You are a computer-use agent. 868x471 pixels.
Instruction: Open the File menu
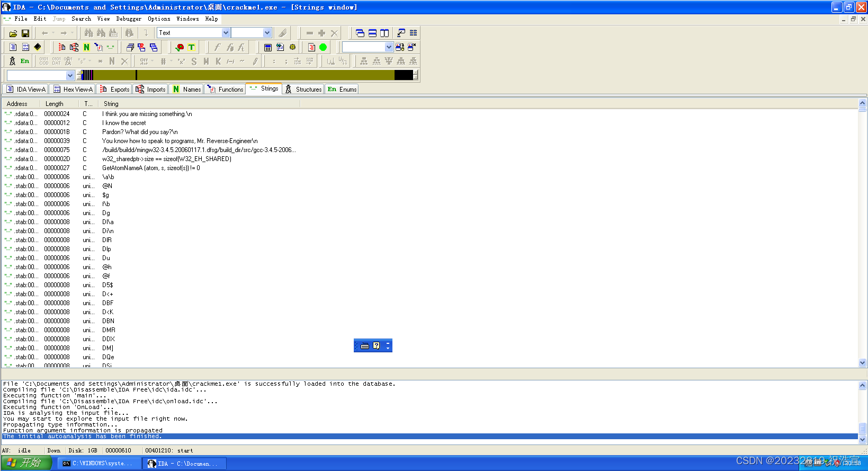pyautogui.click(x=21, y=19)
